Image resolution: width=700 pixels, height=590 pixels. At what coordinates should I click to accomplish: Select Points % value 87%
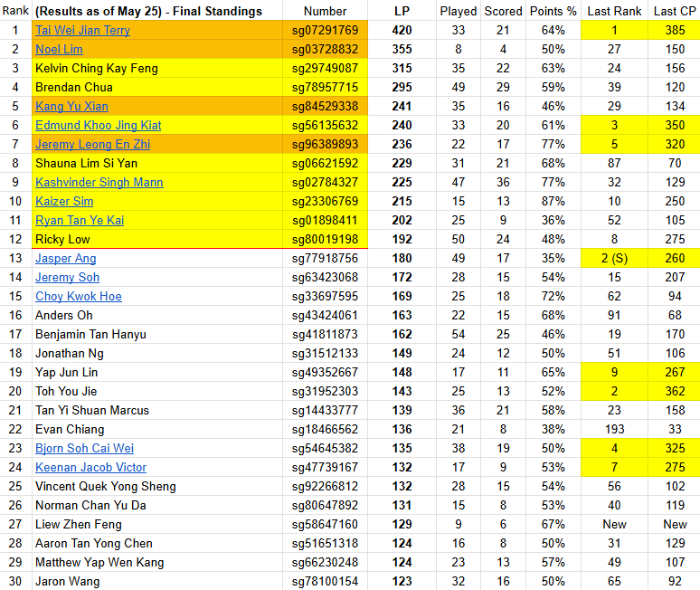tap(553, 202)
